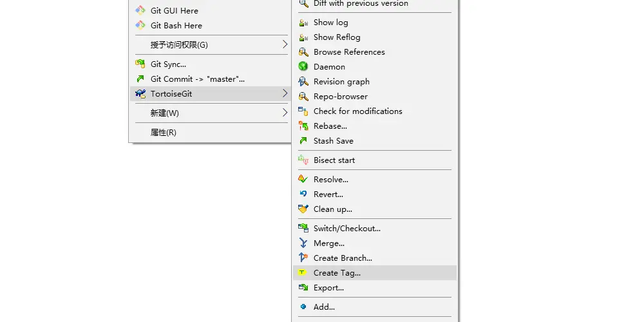The image size is (644, 322).
Task: Click the Switch/Checkout icon
Action: pos(303,228)
